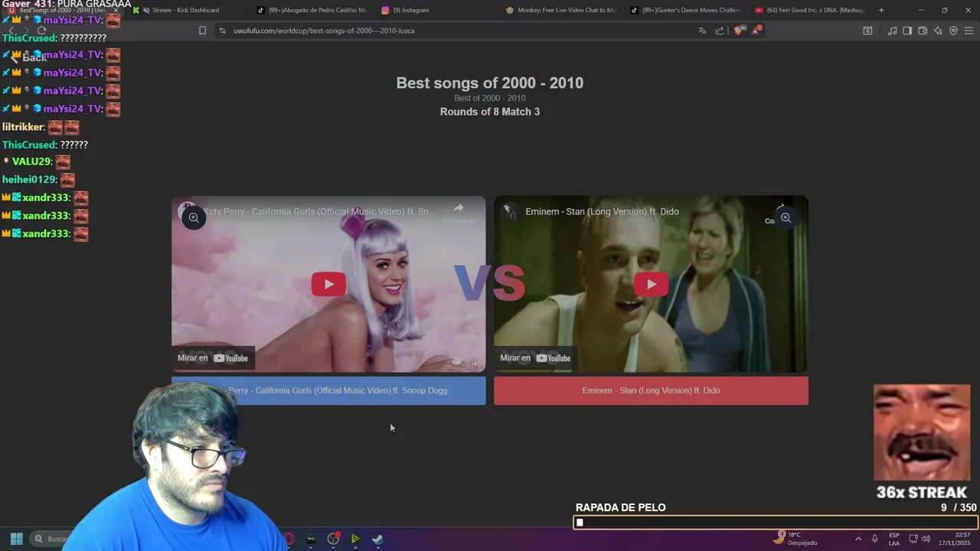The height and width of the screenshot is (551, 980).
Task: Click heihei0129's chat message
Action: (39, 180)
